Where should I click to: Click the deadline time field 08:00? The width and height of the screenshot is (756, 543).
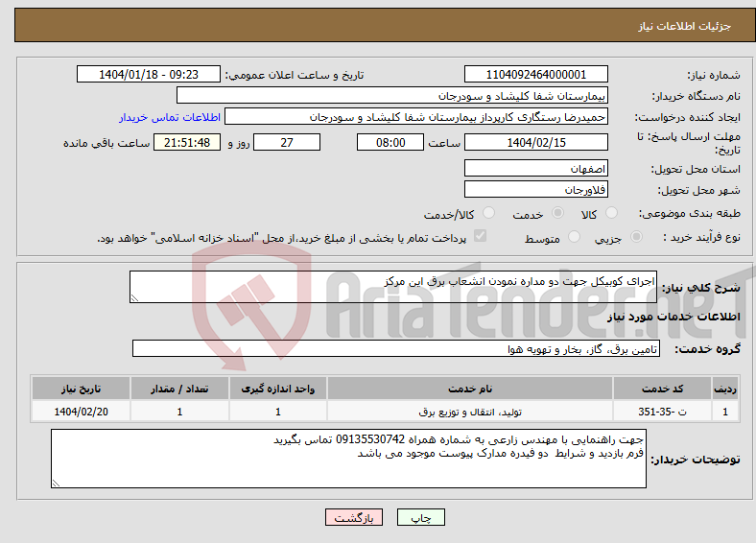pos(390,142)
